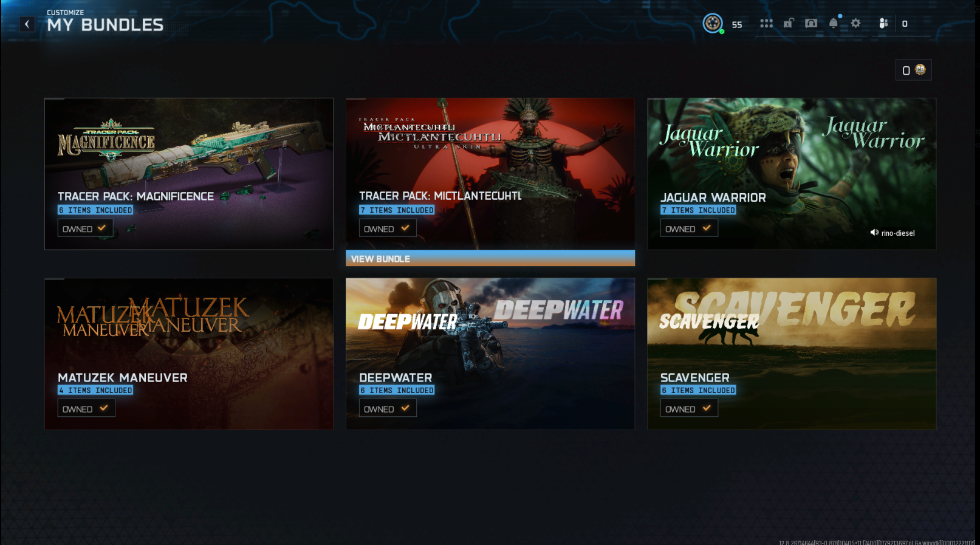Select the Matuzek Maneuver logo artwork

pyautogui.click(x=152, y=317)
